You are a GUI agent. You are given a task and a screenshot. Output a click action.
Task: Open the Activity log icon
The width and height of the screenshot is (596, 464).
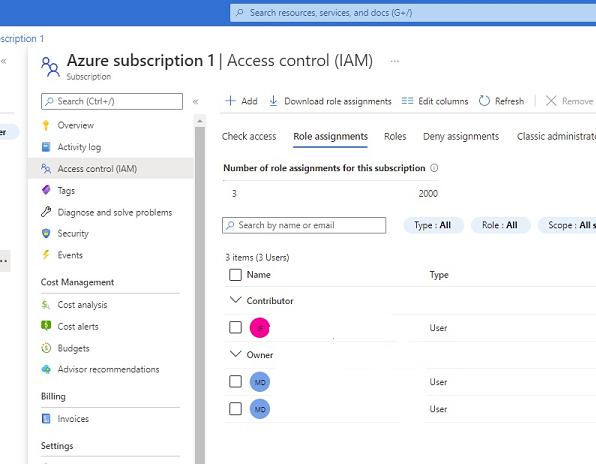46,147
